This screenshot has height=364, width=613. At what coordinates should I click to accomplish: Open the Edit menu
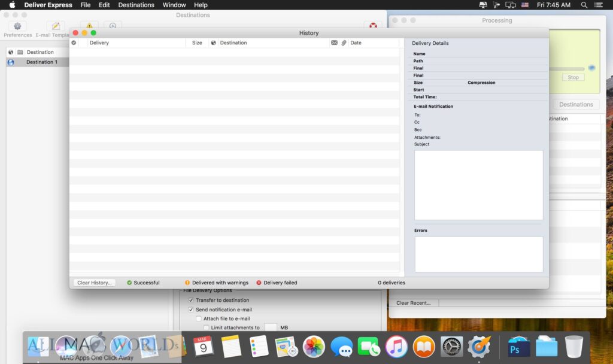click(104, 5)
